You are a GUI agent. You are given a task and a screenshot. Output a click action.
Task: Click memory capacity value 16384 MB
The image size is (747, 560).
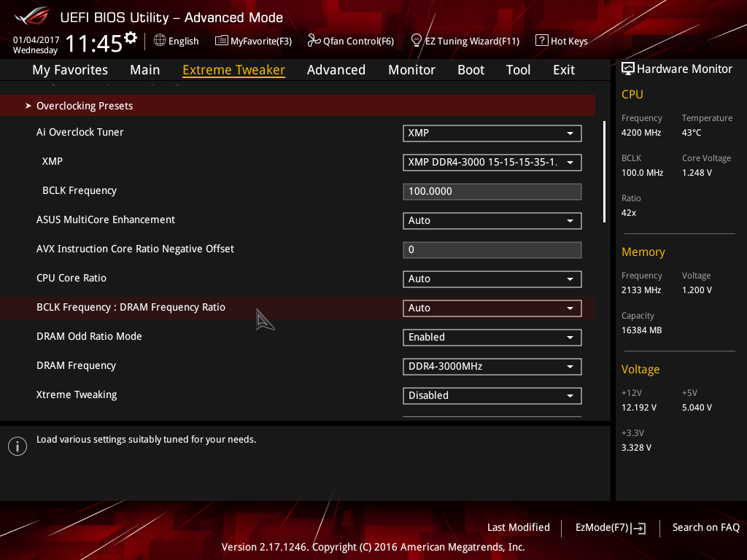642,330
